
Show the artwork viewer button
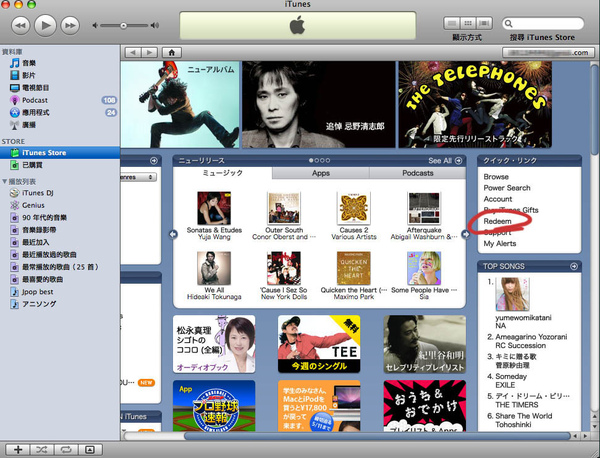(x=90, y=450)
